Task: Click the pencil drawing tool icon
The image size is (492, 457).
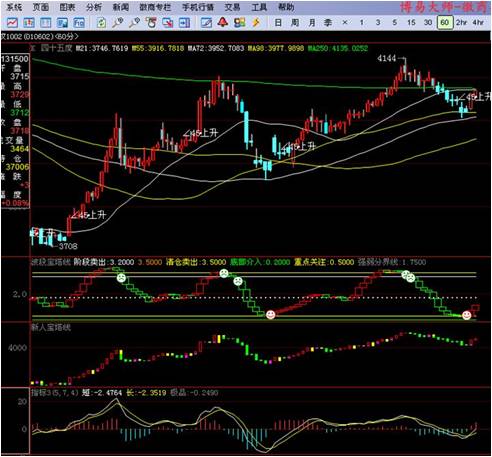Action: click(206, 23)
